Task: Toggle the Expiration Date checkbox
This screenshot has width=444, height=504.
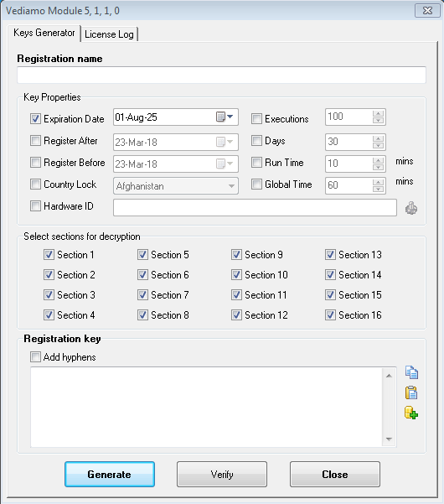Action: point(35,118)
